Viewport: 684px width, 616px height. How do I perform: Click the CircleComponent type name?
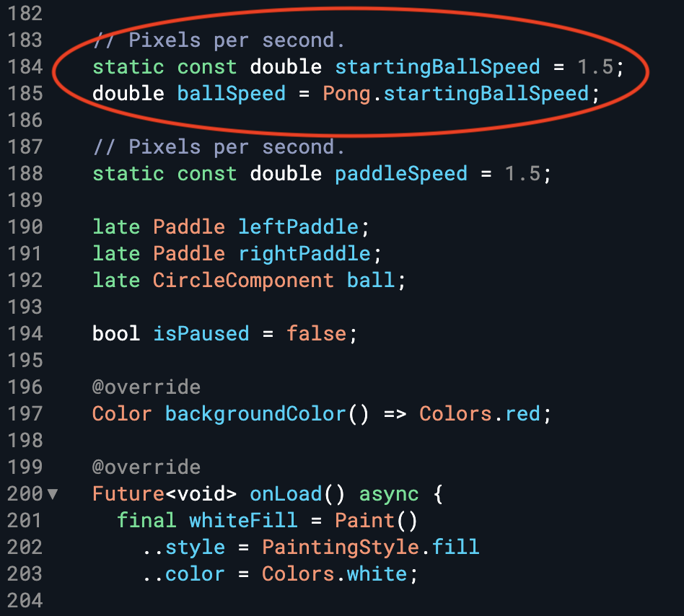[243, 281]
